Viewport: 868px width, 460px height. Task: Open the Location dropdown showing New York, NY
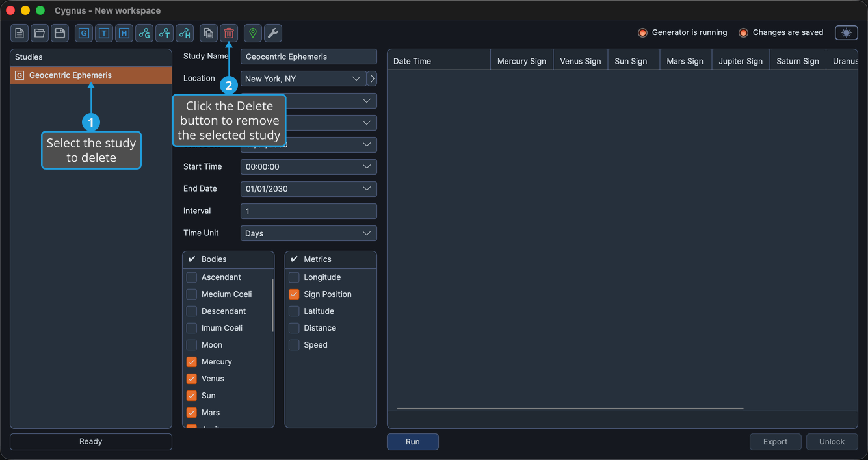(x=303, y=79)
